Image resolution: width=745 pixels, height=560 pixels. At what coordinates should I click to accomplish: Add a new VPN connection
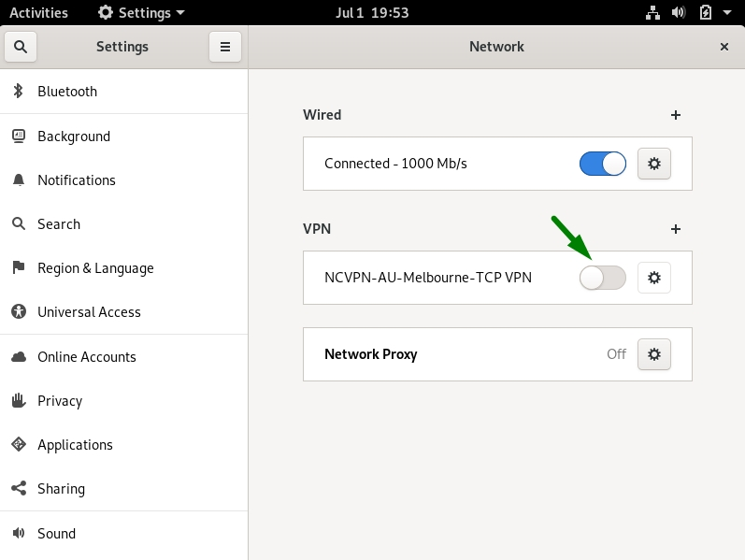coord(676,229)
